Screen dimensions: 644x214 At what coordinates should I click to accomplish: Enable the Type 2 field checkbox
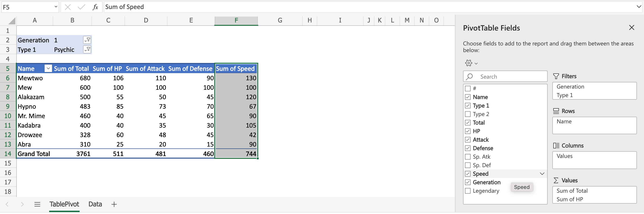click(x=468, y=114)
